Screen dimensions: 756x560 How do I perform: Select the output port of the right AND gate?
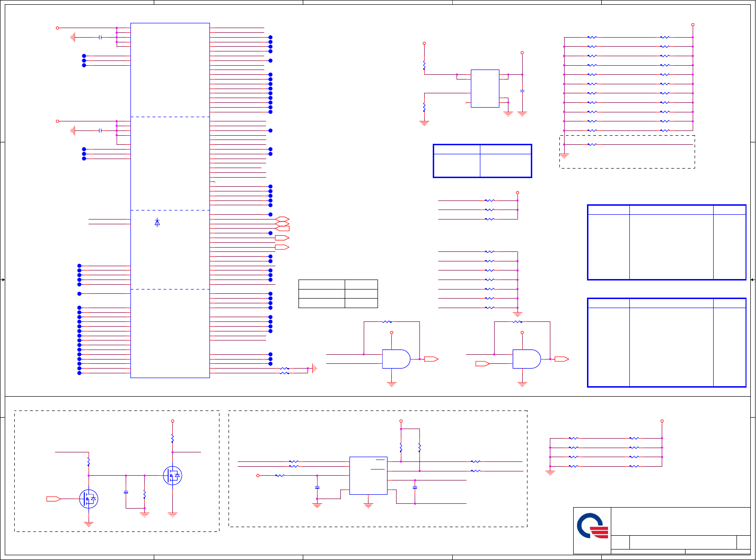[x=561, y=359]
